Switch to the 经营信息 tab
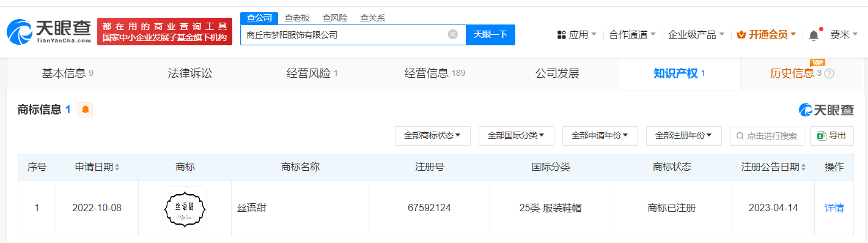Screen dimensions: 868x243 (435, 73)
